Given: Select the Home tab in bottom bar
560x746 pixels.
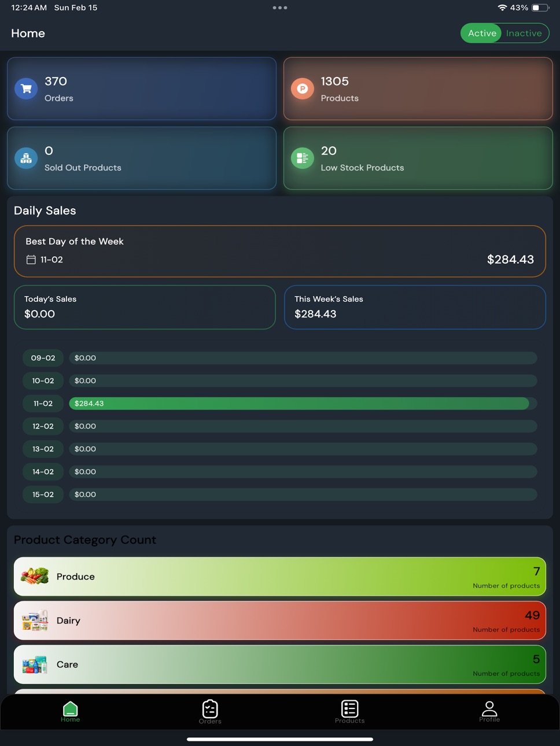Looking at the screenshot, I should pos(70,712).
